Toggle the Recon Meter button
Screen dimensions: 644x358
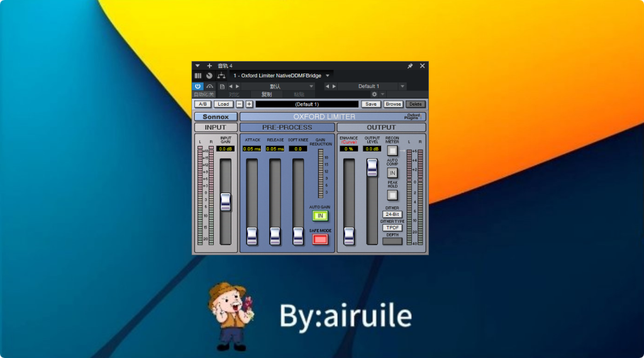[392, 151]
